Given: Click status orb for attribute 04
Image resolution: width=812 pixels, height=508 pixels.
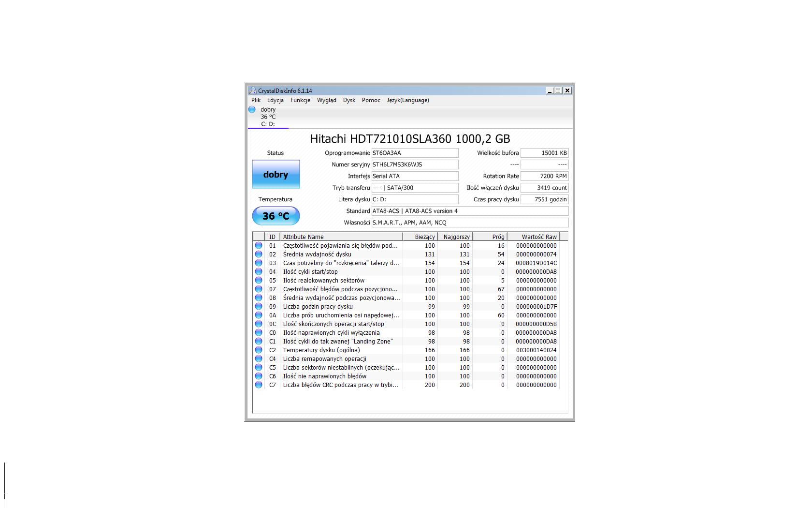Looking at the screenshot, I should coord(259,272).
